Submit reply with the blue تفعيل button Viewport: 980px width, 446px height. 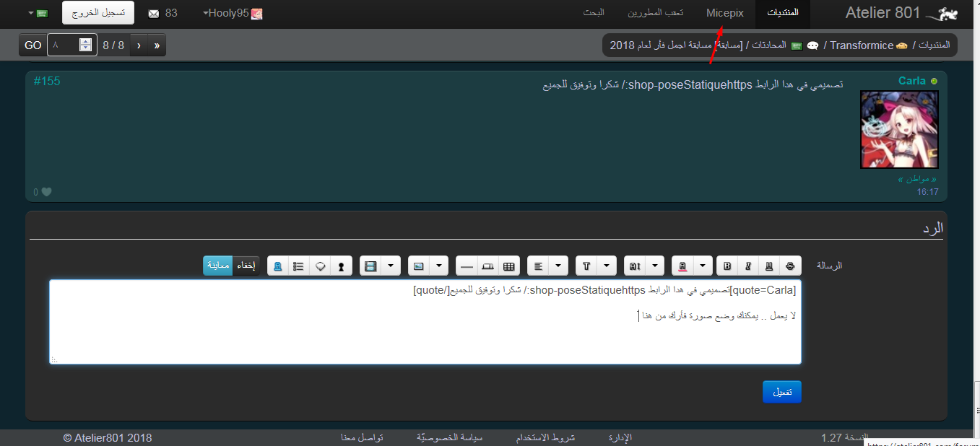[782, 393]
